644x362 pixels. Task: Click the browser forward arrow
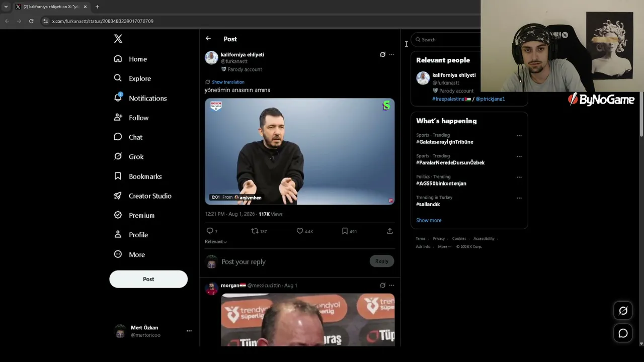point(19,21)
